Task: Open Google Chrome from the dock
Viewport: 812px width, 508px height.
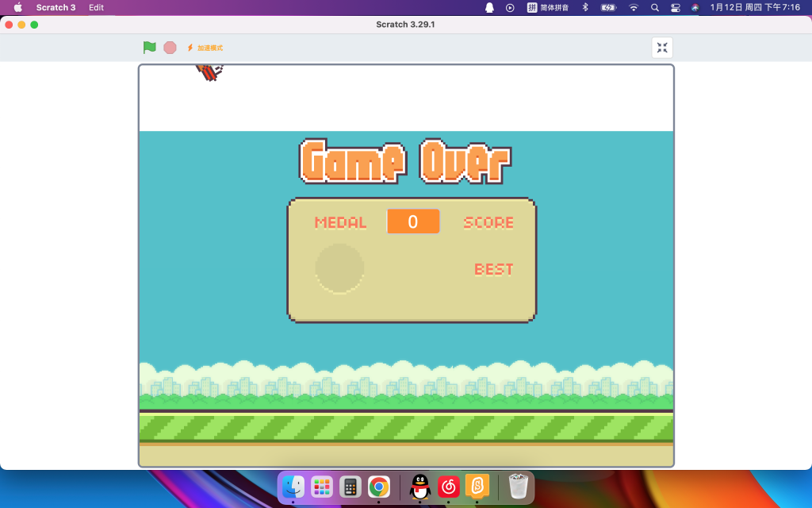Action: pyautogui.click(x=379, y=487)
